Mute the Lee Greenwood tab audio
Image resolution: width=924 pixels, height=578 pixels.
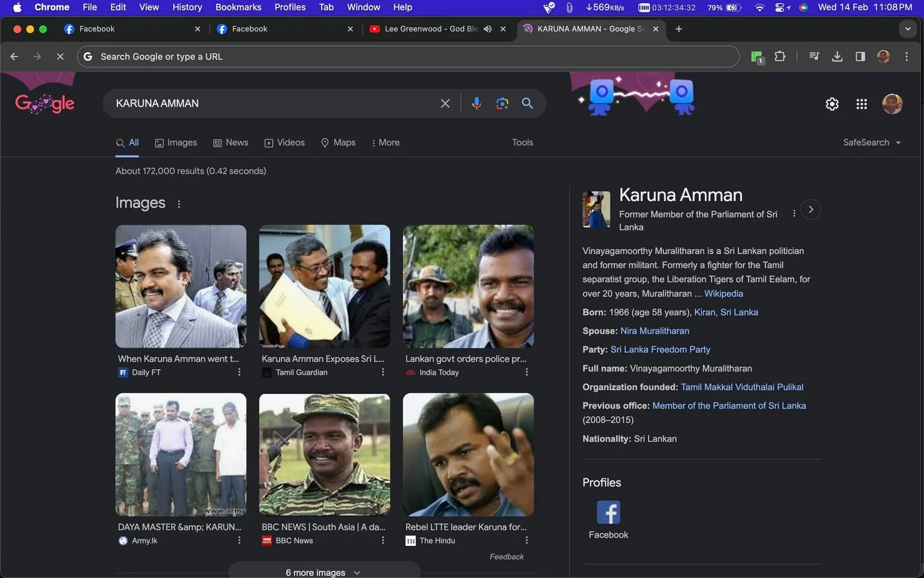click(x=488, y=29)
